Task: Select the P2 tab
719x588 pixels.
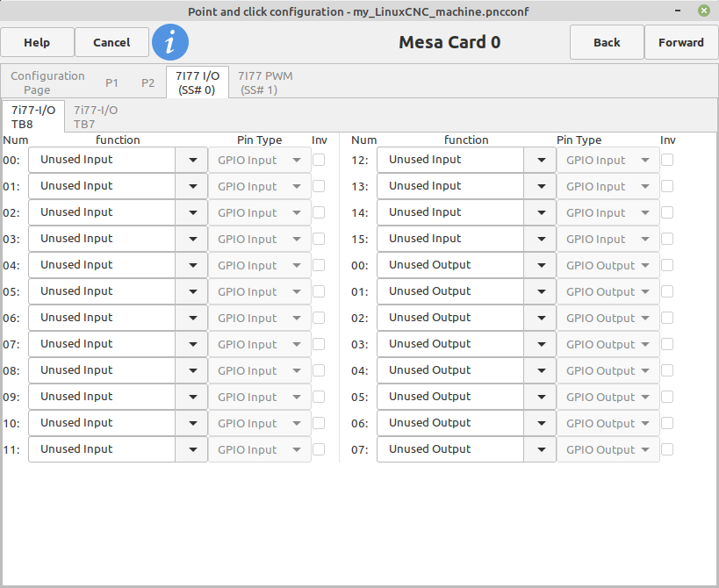Action: pyautogui.click(x=147, y=83)
